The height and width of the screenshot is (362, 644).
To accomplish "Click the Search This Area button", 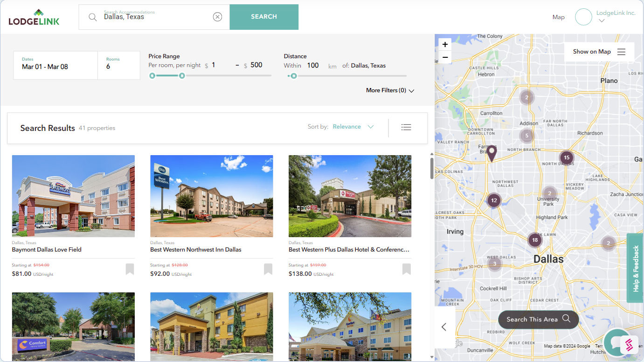I will point(539,319).
